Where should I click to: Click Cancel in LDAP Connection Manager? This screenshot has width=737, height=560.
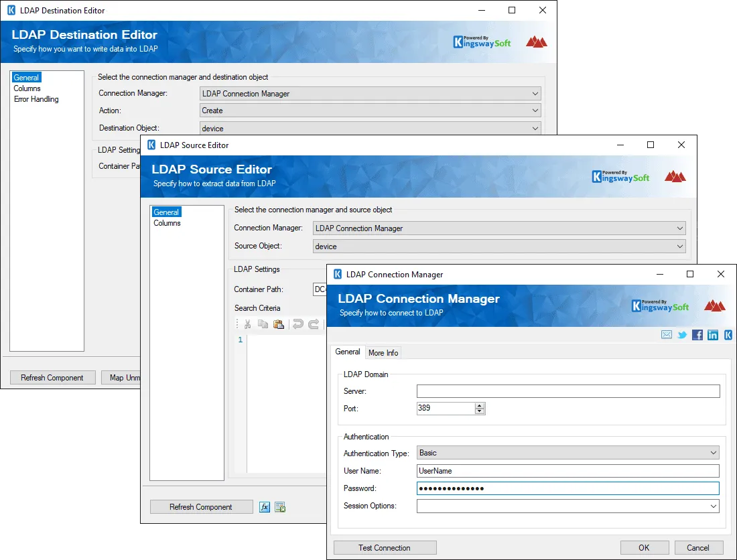click(698, 548)
